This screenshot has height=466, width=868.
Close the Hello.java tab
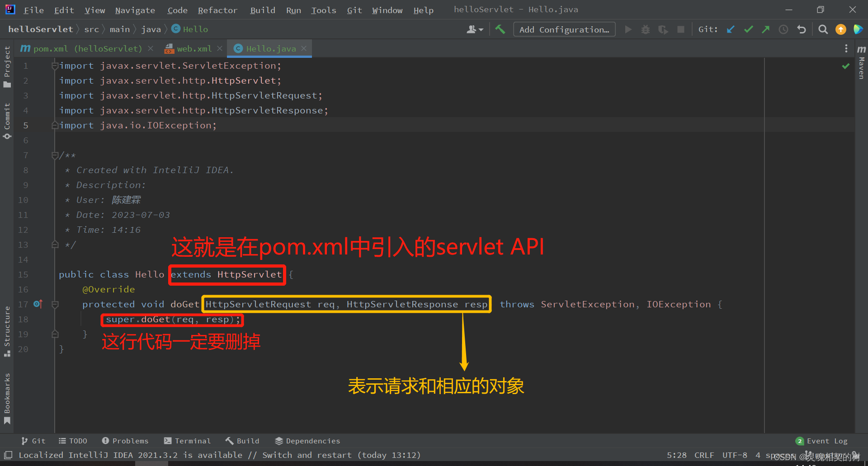pyautogui.click(x=304, y=48)
